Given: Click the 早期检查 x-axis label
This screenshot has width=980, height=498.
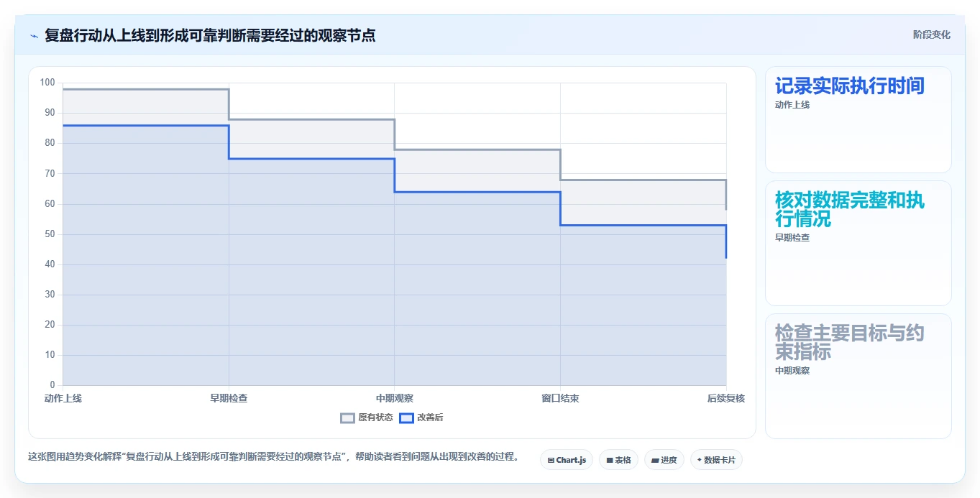Looking at the screenshot, I should click(x=229, y=398).
